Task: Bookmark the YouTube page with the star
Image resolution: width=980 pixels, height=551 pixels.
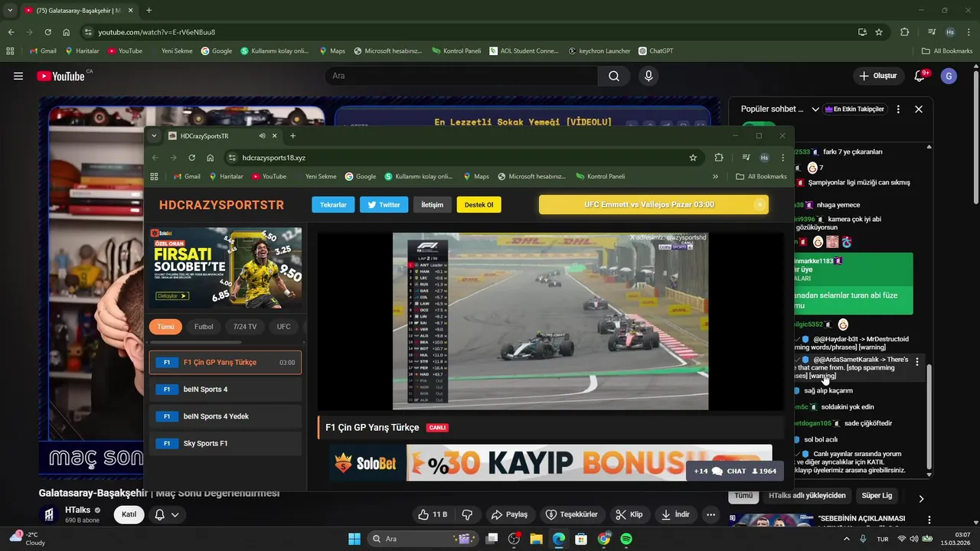Action: tap(879, 32)
